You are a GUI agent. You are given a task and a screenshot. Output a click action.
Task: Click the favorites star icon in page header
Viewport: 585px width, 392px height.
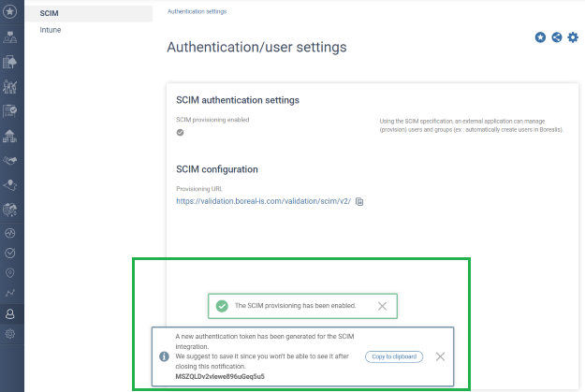[x=540, y=37]
